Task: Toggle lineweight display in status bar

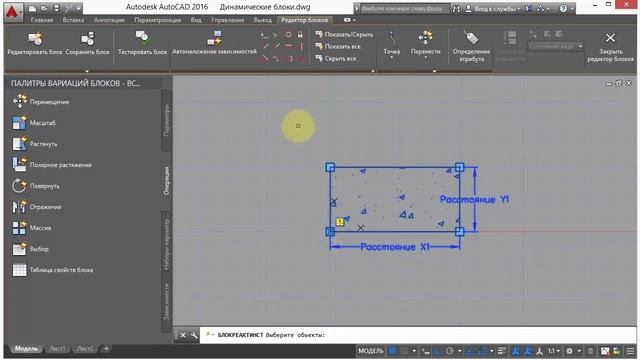Action: (x=502, y=351)
